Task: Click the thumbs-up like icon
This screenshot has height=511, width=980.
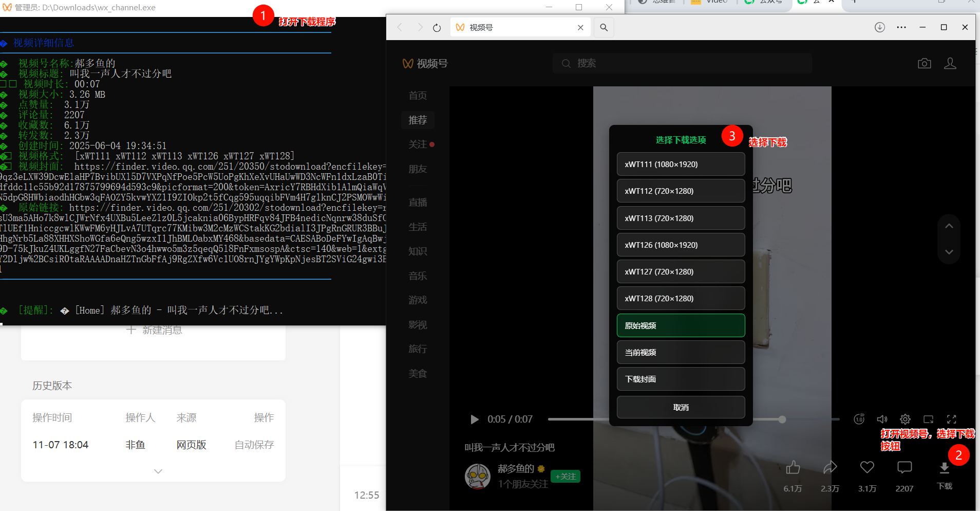Action: (x=793, y=467)
